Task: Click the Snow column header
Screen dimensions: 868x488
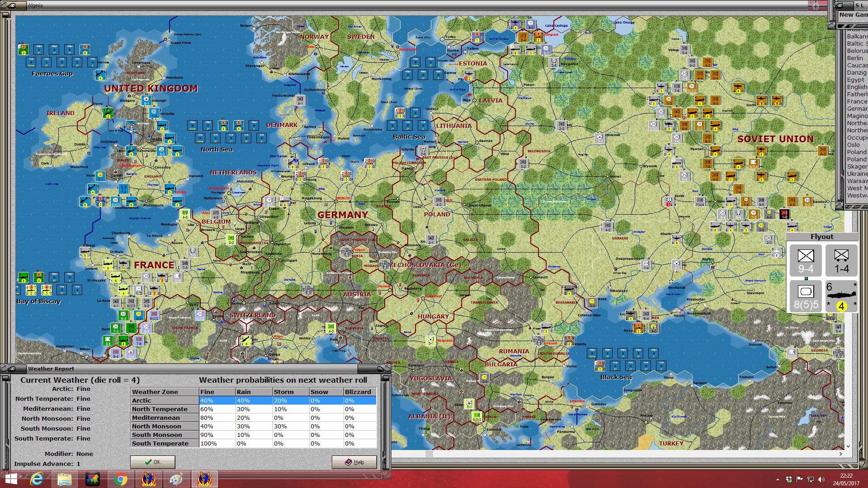Action: [x=326, y=392]
